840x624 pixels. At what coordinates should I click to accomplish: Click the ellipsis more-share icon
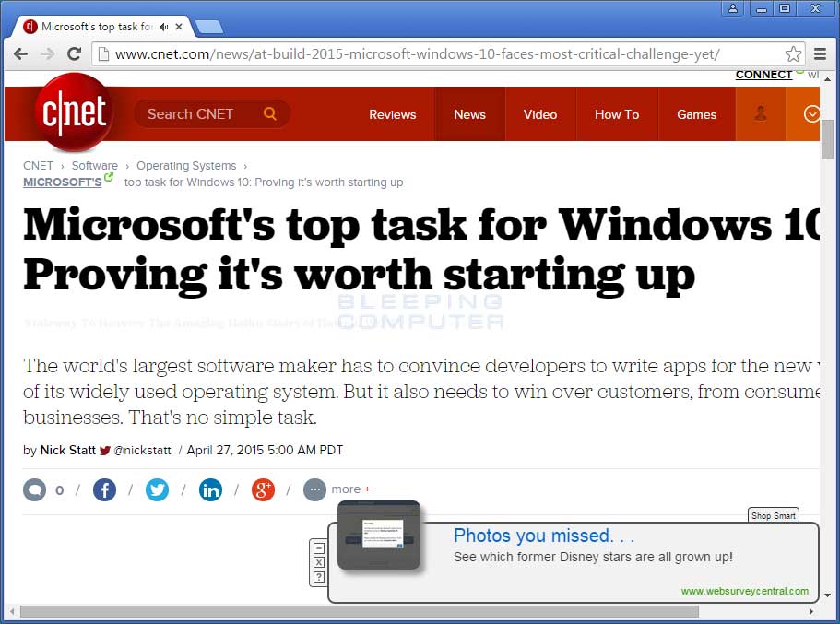pyautogui.click(x=315, y=489)
